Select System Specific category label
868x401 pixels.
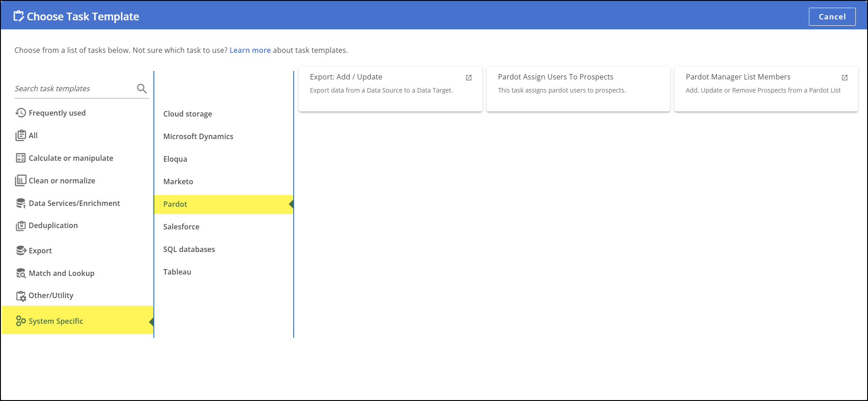[56, 321]
